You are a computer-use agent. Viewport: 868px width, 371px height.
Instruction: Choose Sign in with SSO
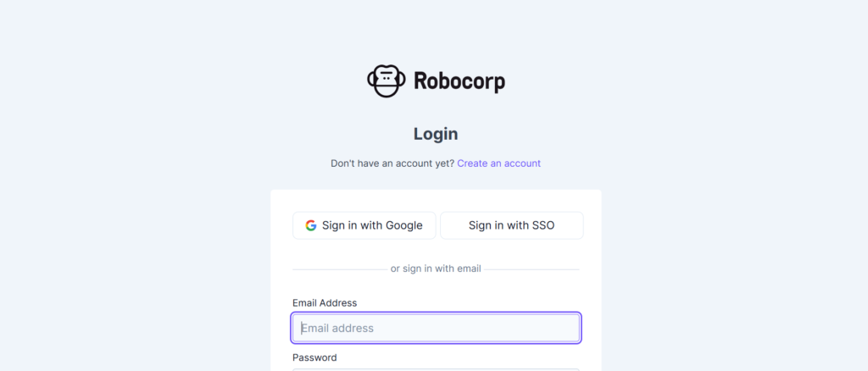pyautogui.click(x=511, y=225)
